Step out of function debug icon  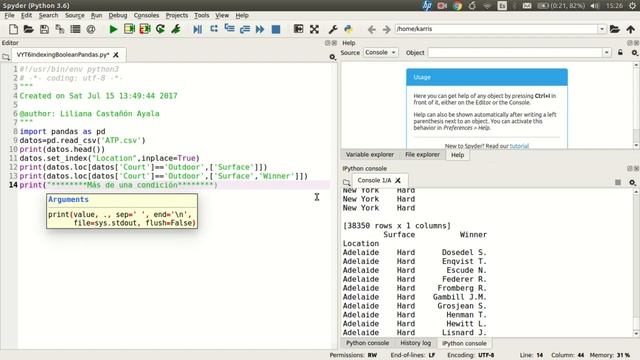point(245,29)
